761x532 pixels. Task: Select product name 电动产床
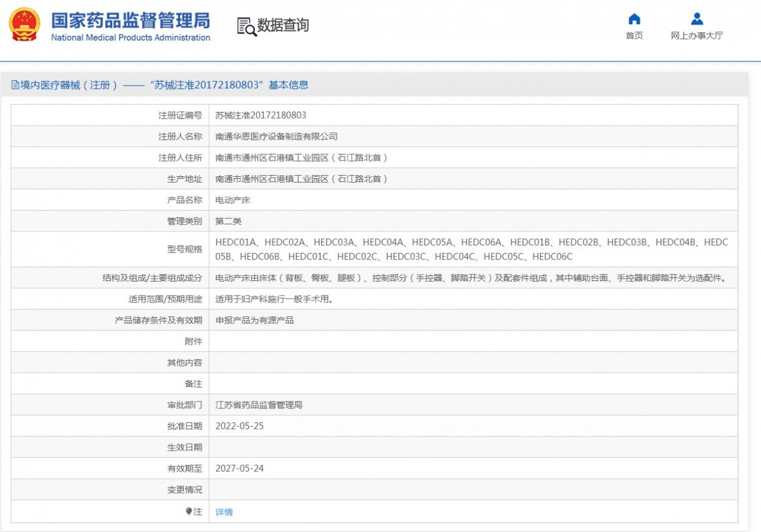[x=233, y=200]
